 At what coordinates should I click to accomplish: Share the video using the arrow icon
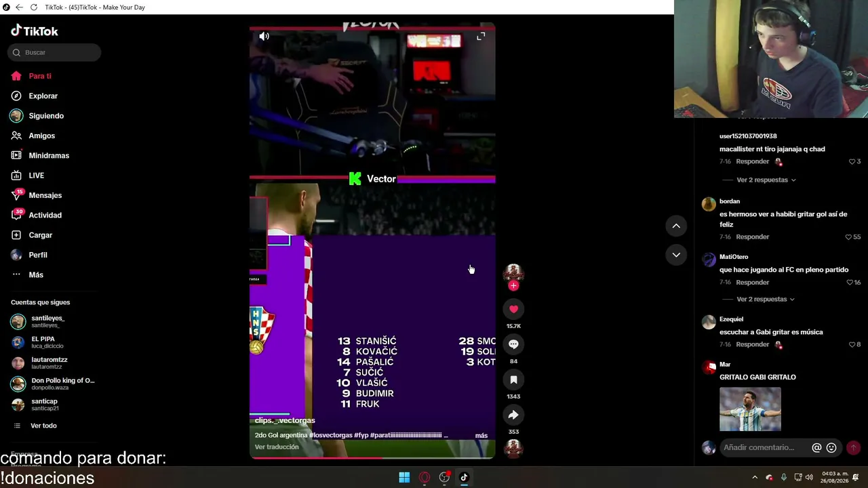point(513,415)
